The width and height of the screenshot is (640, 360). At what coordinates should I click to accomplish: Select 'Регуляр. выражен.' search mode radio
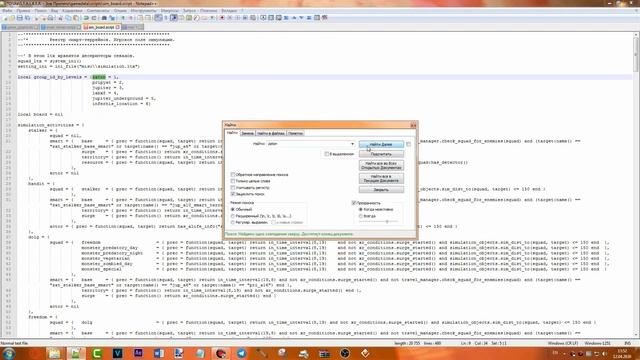click(x=233, y=222)
